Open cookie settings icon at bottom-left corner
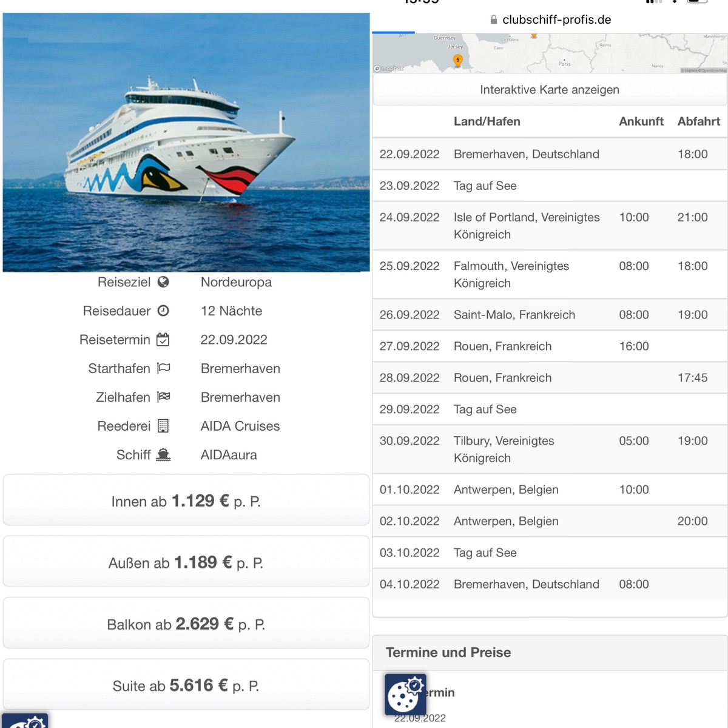The height and width of the screenshot is (728, 728). (24, 721)
